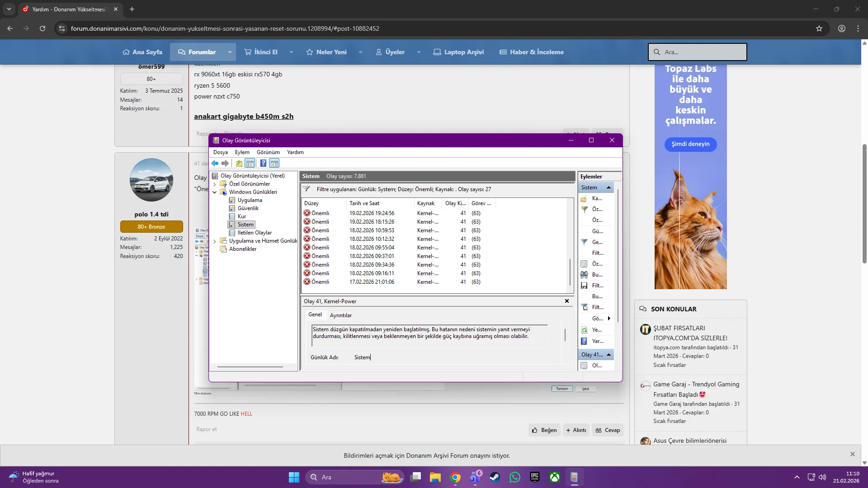Collapse the Windows Günlükleri tree node
868x488 pixels.
[x=215, y=192]
